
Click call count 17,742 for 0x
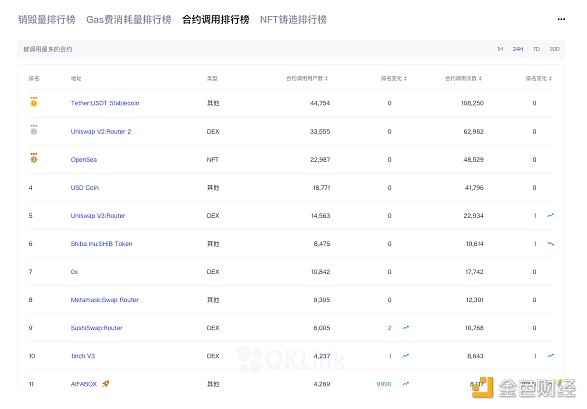pos(474,272)
